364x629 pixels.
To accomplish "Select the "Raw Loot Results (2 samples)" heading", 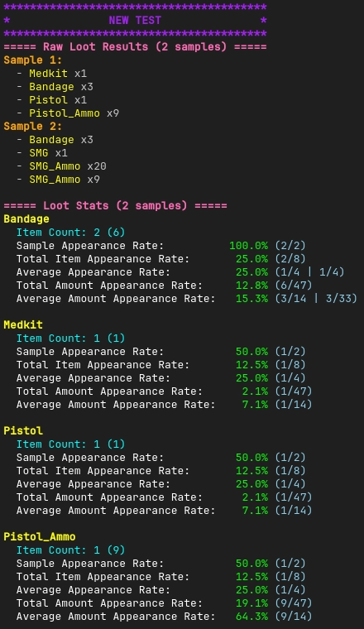I will (135, 46).
